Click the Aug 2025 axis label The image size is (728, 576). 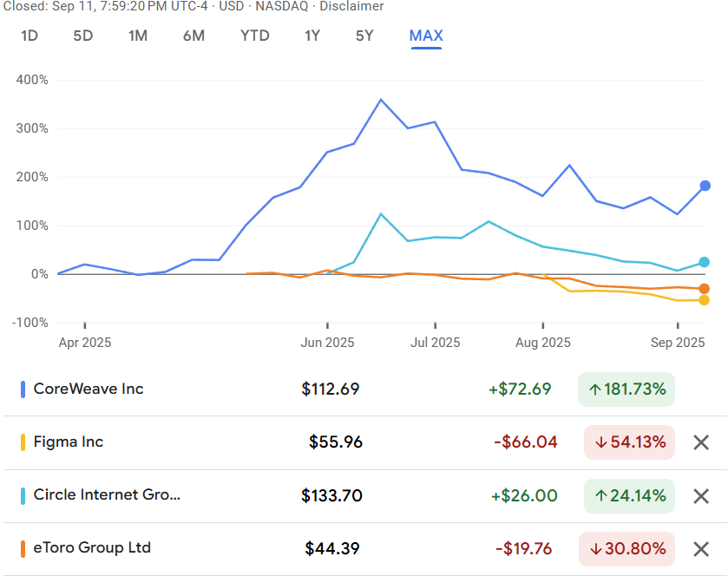pyautogui.click(x=543, y=343)
